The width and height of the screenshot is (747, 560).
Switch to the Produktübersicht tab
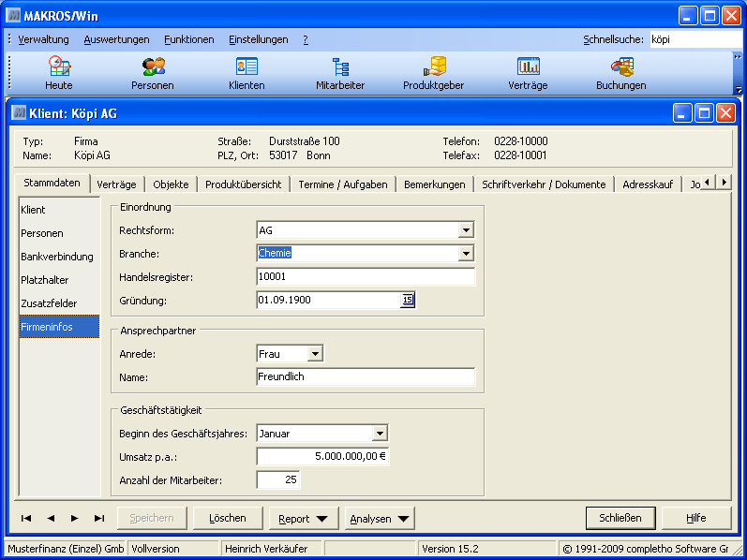(244, 184)
